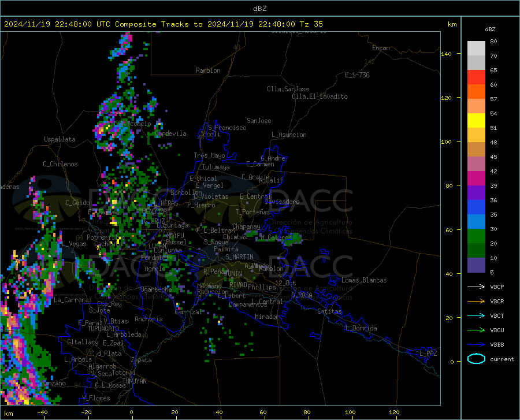Click the 'V_Flores' map label
This screenshot has width=520, height=420.
[x=96, y=398]
